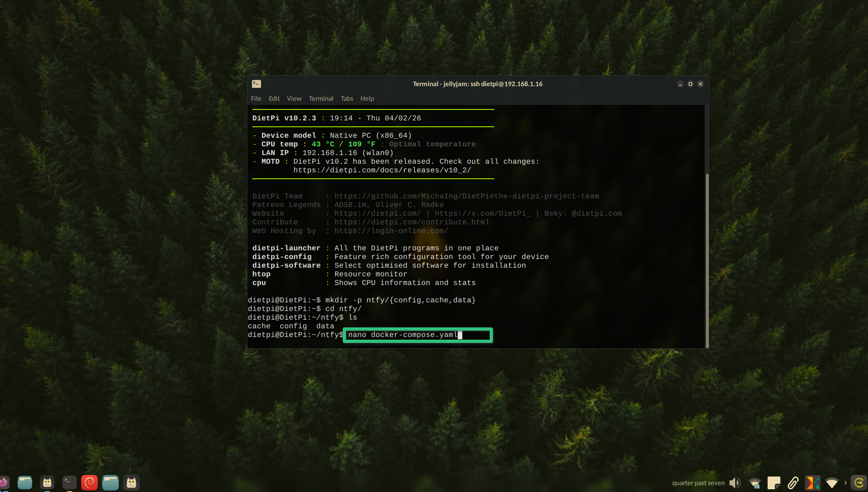Switch to the terminal prompt taskbar icon
Screen dimensions: 868x492
[69, 482]
